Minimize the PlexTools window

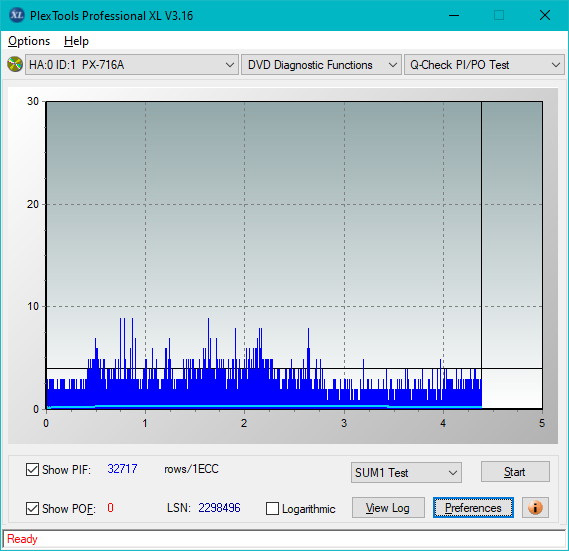[454, 15]
